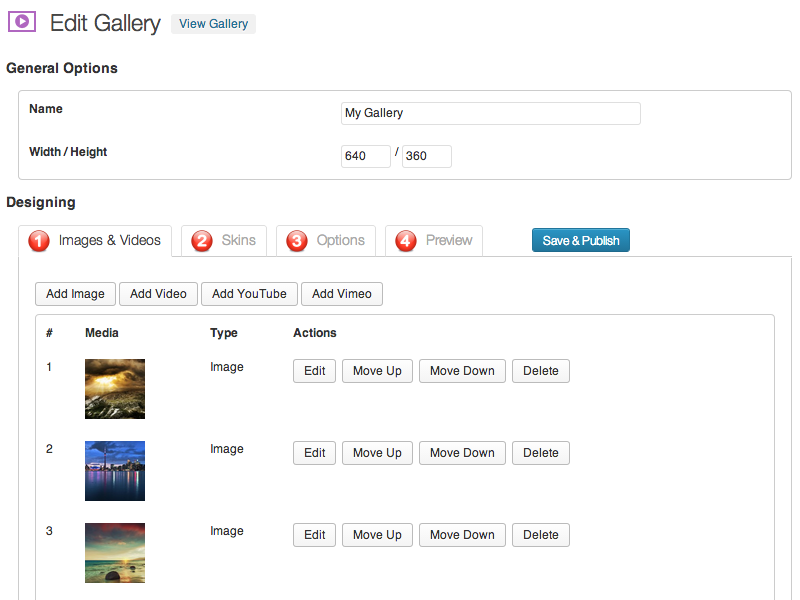Viewport: 800px width, 600px height.
Task: Go to the Preview tab
Action: (x=434, y=240)
